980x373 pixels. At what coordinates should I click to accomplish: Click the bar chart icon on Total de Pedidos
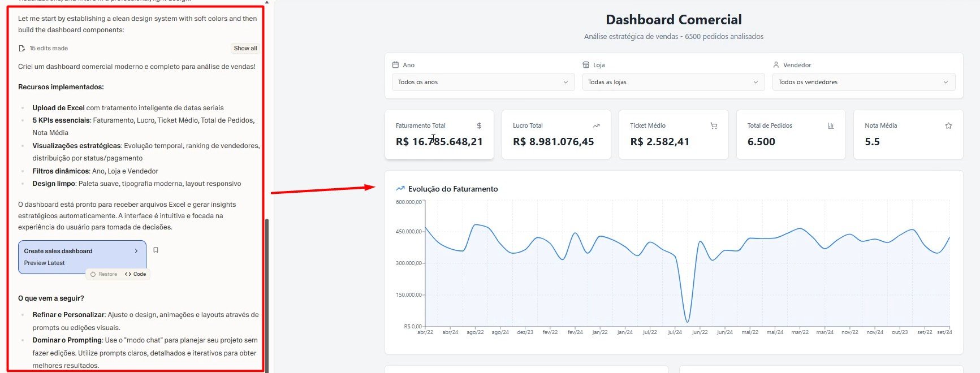(x=831, y=126)
